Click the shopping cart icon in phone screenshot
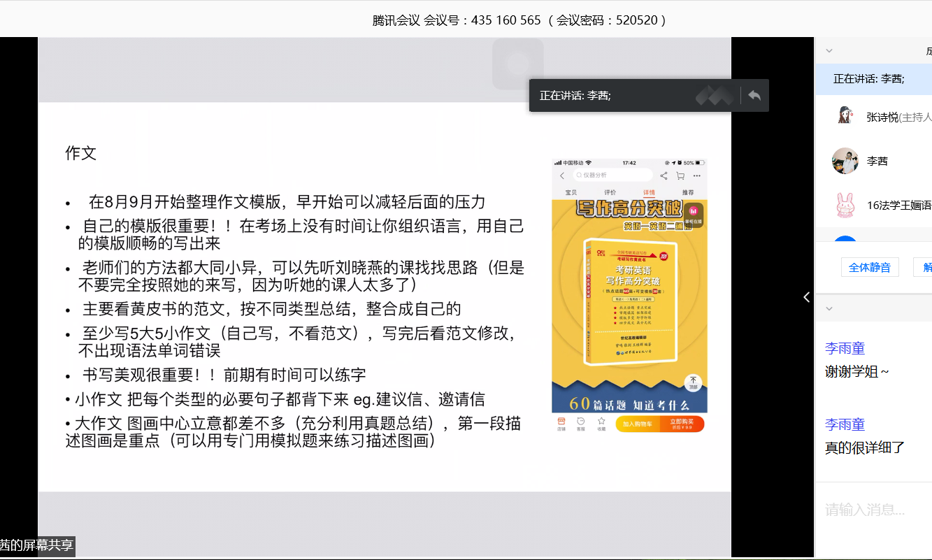The height and width of the screenshot is (560, 932). pos(680,175)
